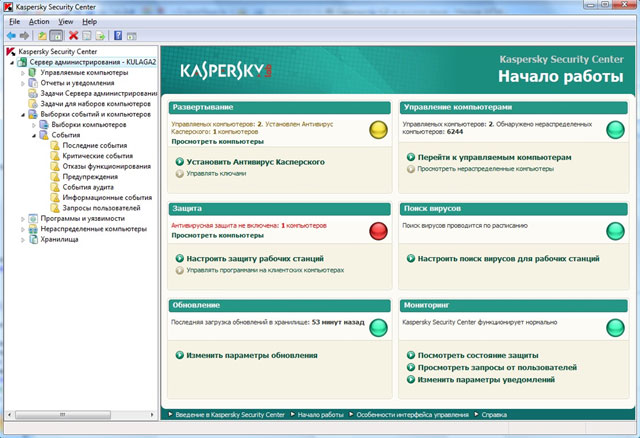Screen dimensions: 640x438
Task: Click the green indicator in Управление компьютерами
Action: [x=615, y=130]
